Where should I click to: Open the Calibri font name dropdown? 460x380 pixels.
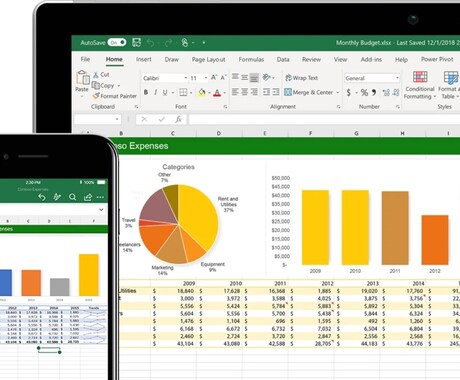pyautogui.click(x=186, y=78)
